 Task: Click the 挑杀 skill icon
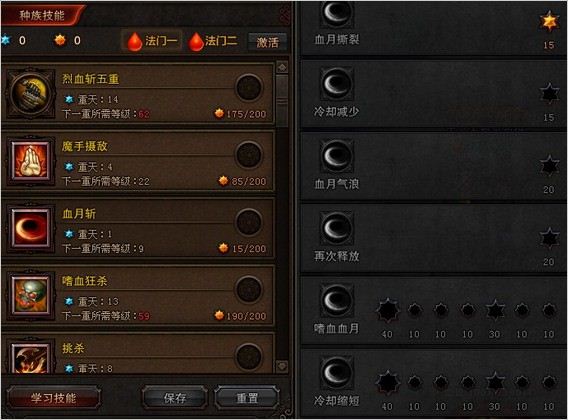coord(31,358)
